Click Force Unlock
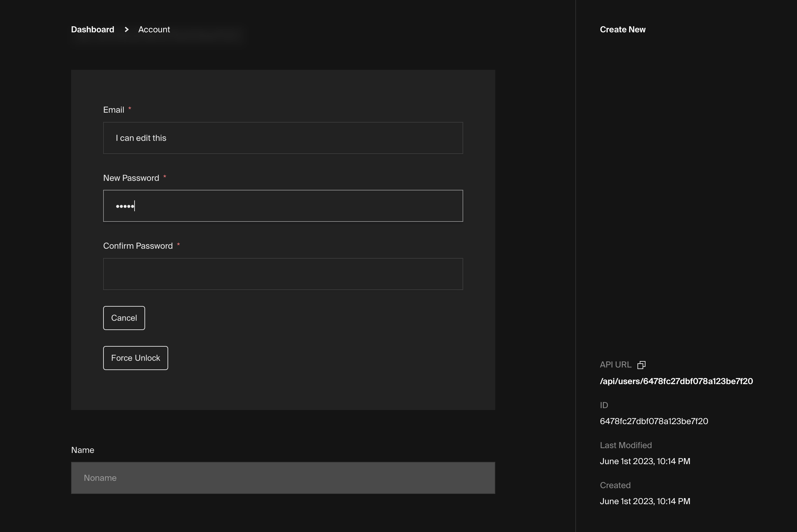Image resolution: width=797 pixels, height=532 pixels. (135, 358)
